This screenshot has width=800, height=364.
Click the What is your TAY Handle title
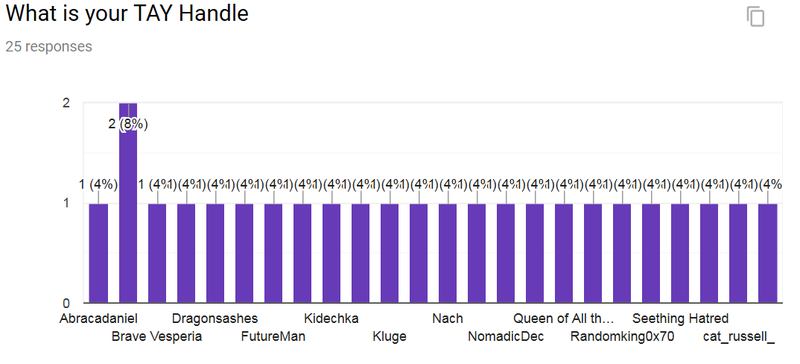(x=127, y=14)
